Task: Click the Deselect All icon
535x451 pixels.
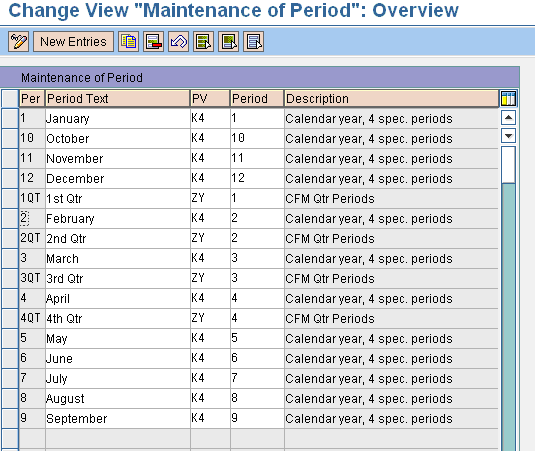Action: [254, 42]
